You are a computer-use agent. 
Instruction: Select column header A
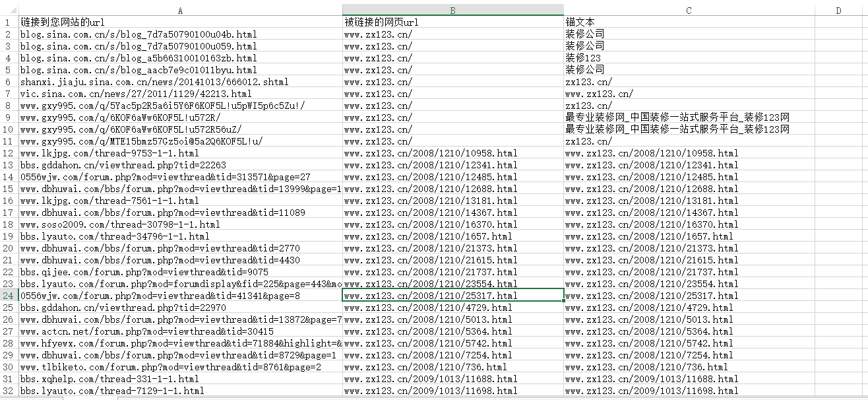179,11
